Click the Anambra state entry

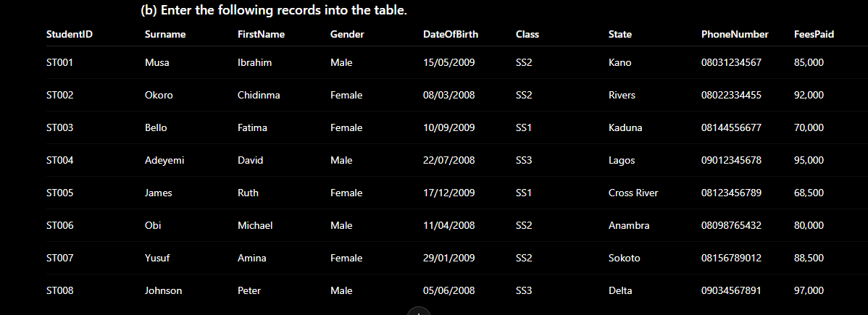[x=629, y=226]
